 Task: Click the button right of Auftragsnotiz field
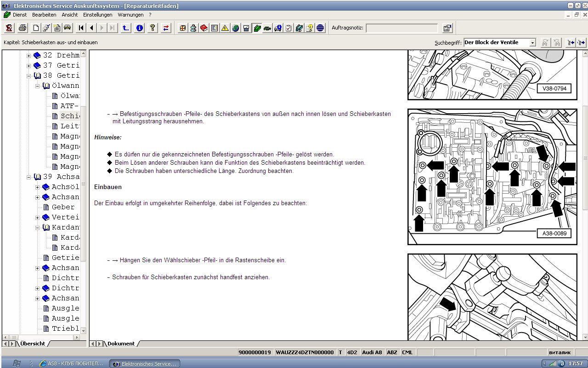[x=447, y=28]
